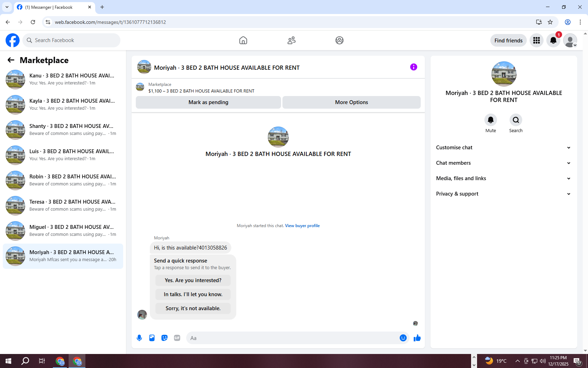Open the Groups icon in top navigation
The image size is (588, 368).
click(x=339, y=40)
